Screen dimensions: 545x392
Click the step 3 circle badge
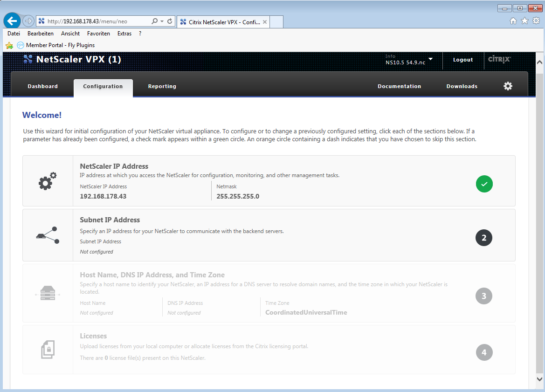[x=484, y=296]
